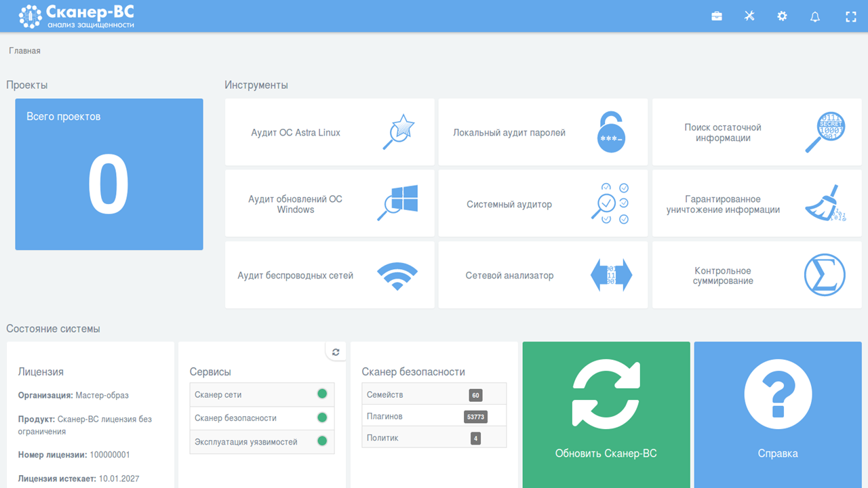
Task: Open Контрольное суммирование tool
Action: click(757, 275)
